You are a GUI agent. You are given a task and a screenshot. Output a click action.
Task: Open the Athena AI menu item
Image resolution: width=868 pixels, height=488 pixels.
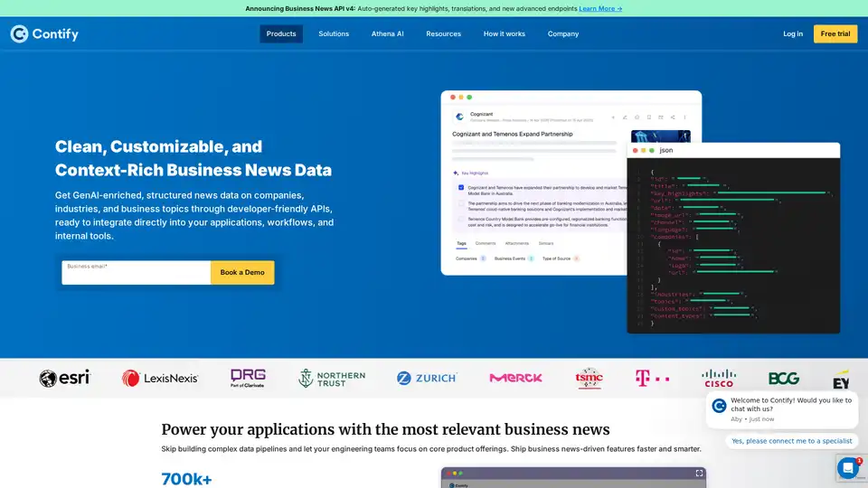[388, 33]
